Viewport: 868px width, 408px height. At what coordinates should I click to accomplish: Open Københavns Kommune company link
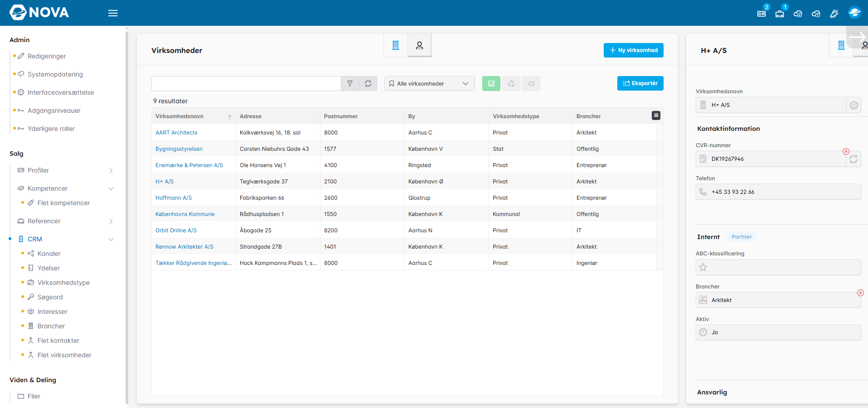[185, 214]
